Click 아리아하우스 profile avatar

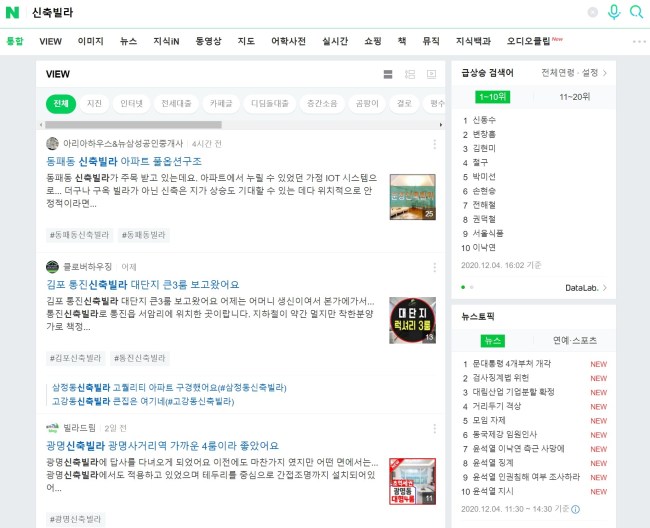(52, 143)
